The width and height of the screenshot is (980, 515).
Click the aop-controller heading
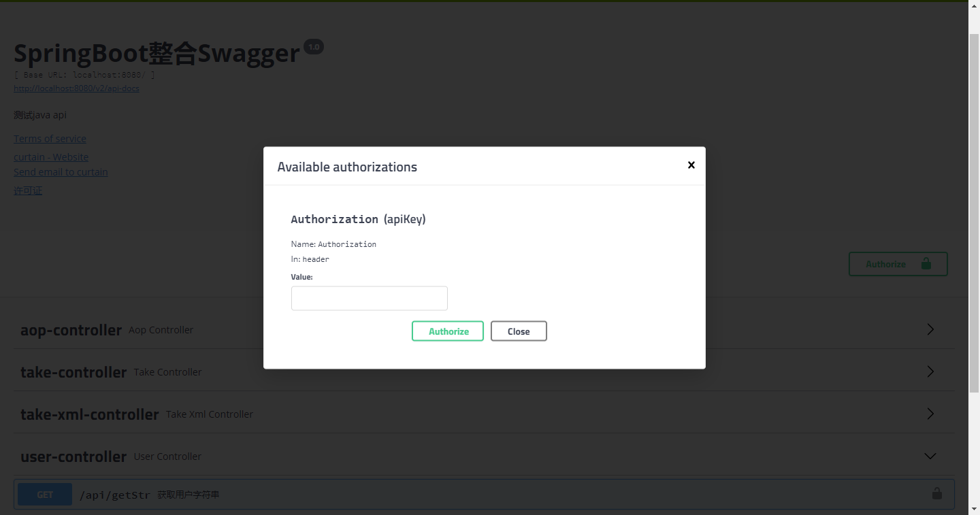pyautogui.click(x=71, y=330)
